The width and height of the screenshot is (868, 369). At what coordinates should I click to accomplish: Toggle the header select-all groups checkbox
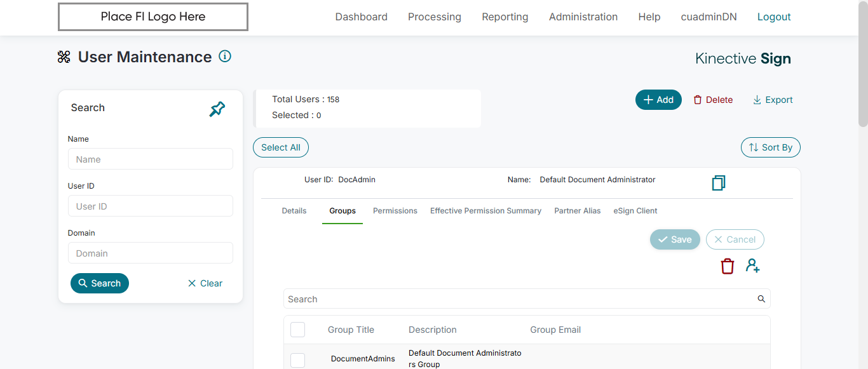(297, 330)
